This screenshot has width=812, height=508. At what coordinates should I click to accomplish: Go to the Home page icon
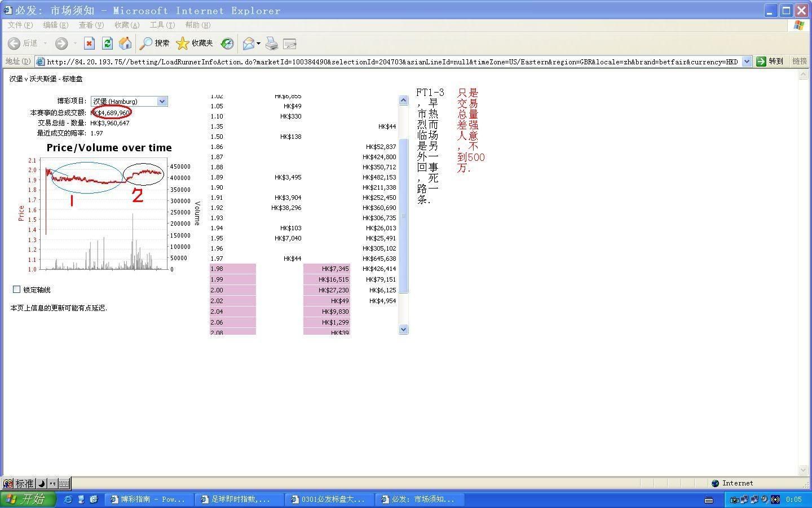pyautogui.click(x=125, y=43)
